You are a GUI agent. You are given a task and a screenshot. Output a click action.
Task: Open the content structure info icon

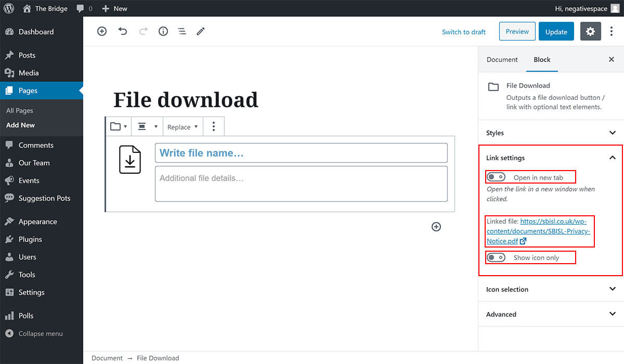click(x=163, y=31)
